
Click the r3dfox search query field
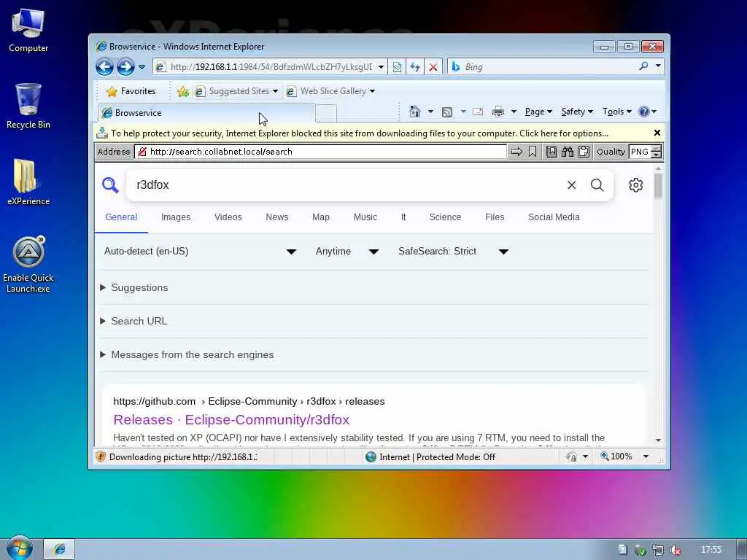[345, 184]
